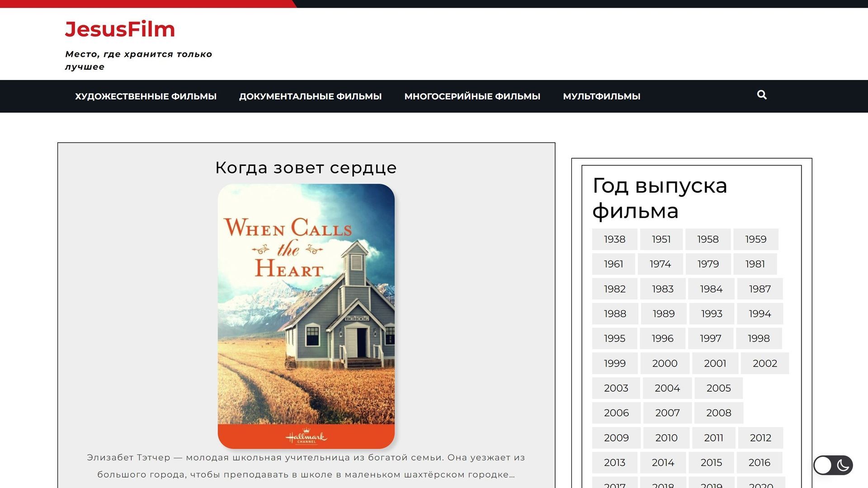Select the 1951 year tag
The image size is (868, 488).
(x=661, y=239)
